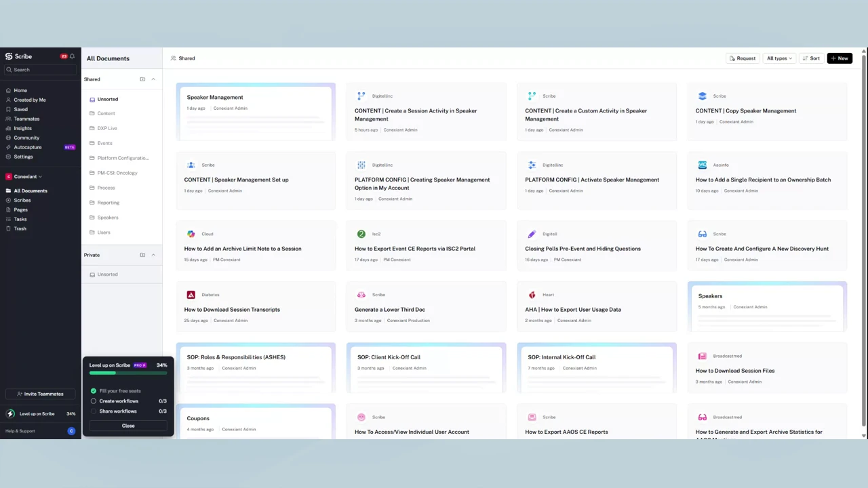Click the Digitell pen icon on Closing Polls card
The image size is (868, 488).
[532, 234]
